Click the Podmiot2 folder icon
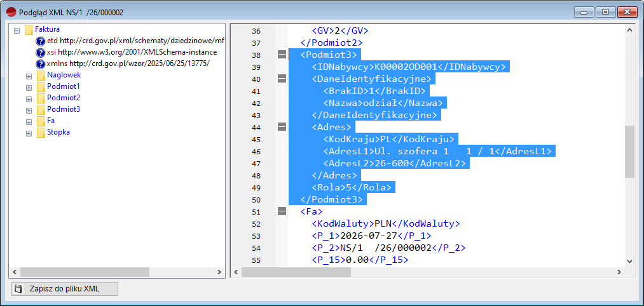This screenshot has width=644, height=306. 40,98
